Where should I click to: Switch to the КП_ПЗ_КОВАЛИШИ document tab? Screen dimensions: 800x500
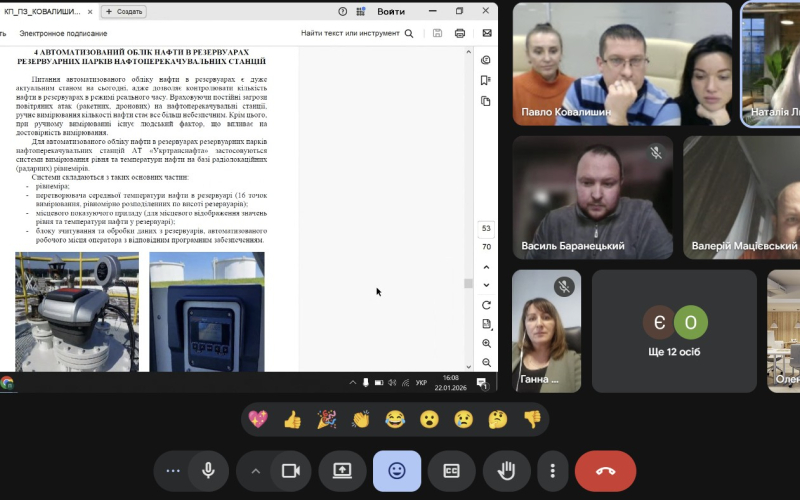pyautogui.click(x=42, y=11)
